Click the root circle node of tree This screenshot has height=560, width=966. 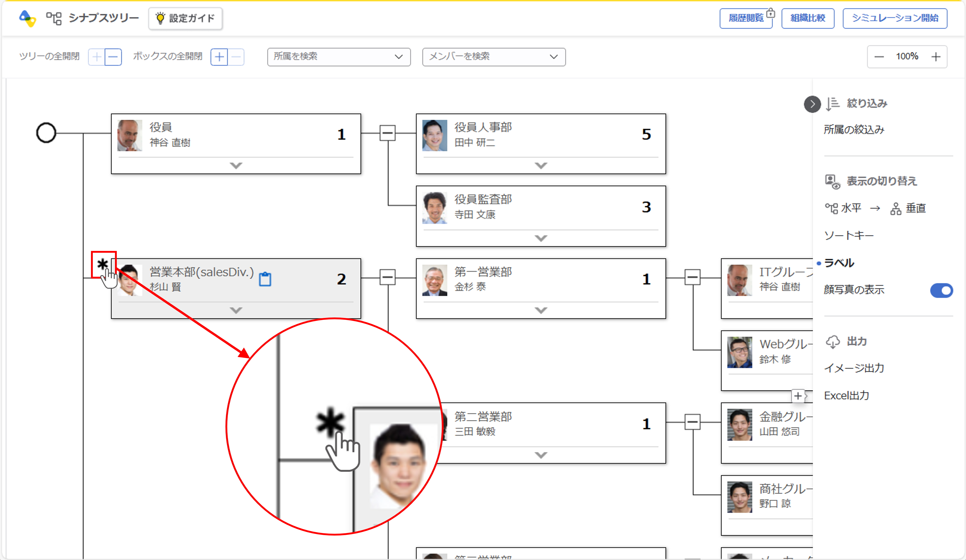(46, 133)
